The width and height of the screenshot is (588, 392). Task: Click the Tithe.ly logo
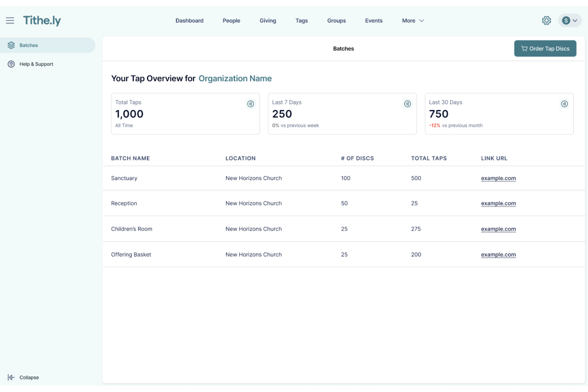point(42,20)
